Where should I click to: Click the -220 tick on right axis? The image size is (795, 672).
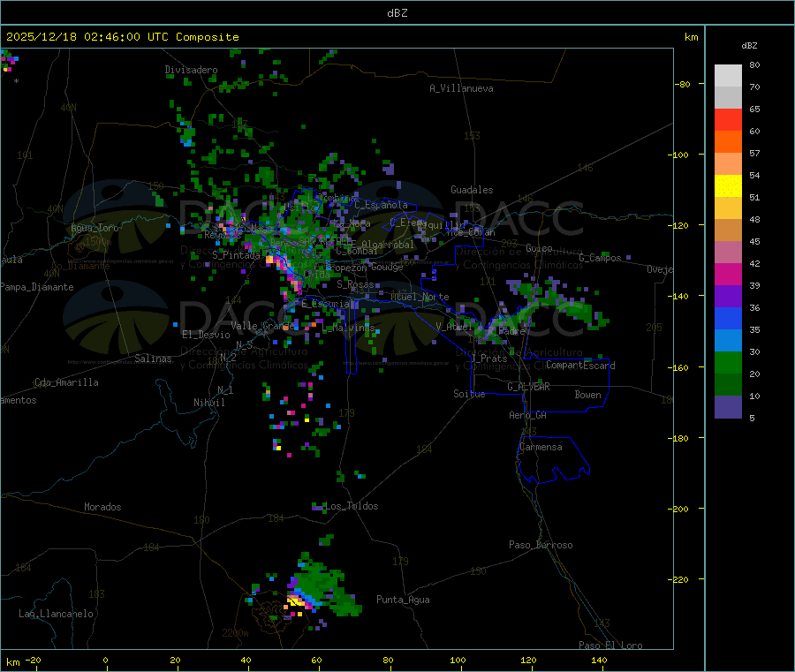click(x=680, y=580)
